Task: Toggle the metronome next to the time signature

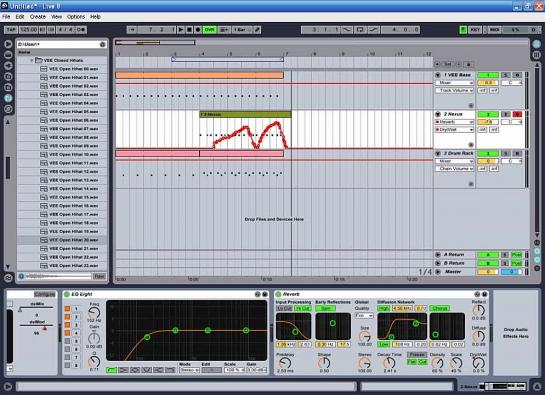Action: point(81,30)
